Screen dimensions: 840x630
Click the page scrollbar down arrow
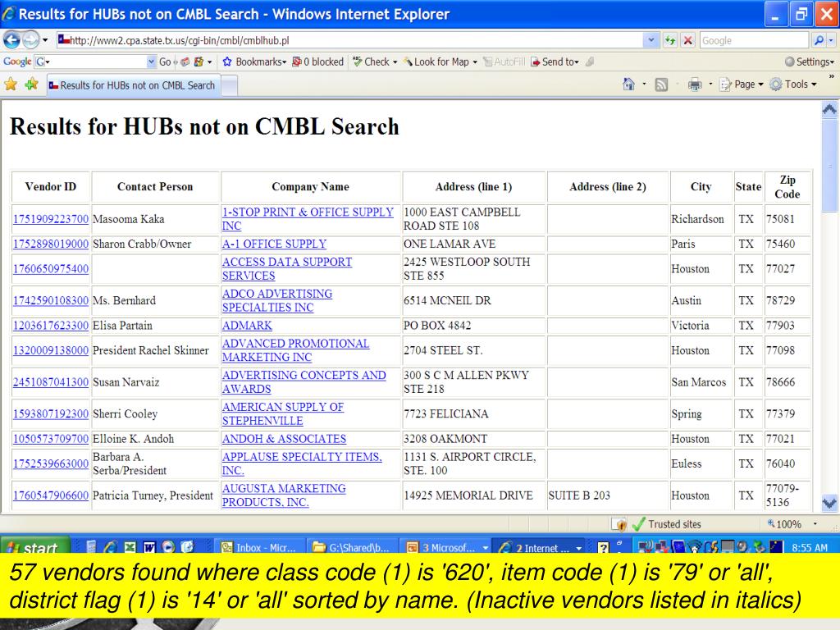click(x=829, y=503)
